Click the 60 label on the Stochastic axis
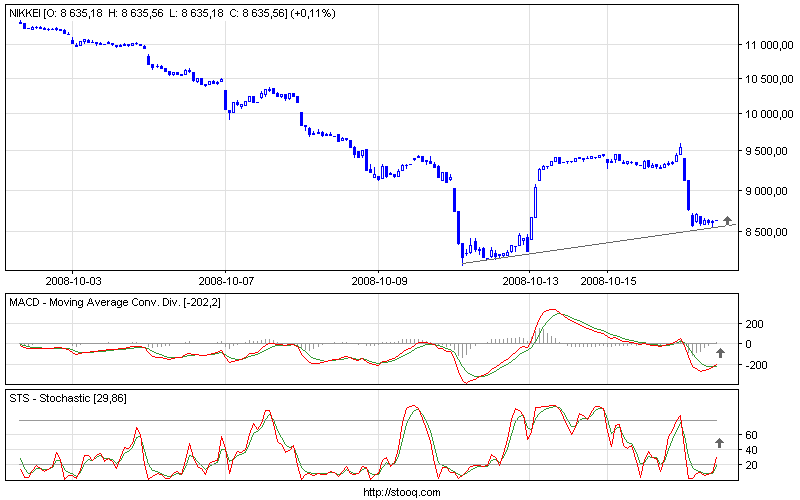The image size is (800, 500). [751, 435]
